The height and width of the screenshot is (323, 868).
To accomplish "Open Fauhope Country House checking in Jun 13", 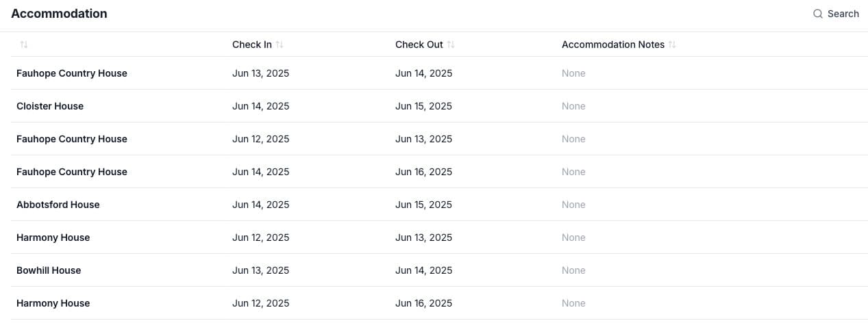I will 439,73.
